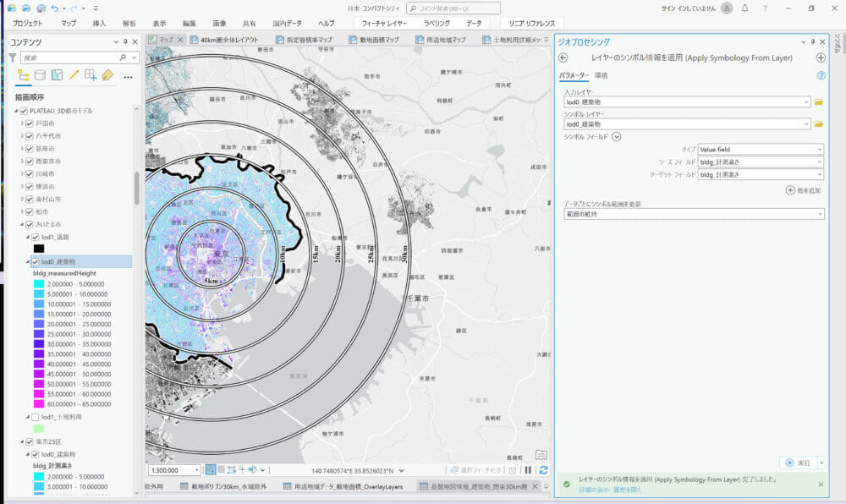846x504 pixels.
Task: Switch to the 用途地域マップ view tab
Action: (445, 40)
